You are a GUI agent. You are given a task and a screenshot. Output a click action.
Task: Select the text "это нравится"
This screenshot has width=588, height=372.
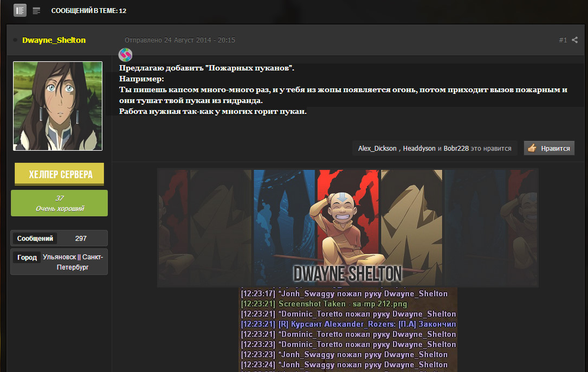(x=491, y=148)
